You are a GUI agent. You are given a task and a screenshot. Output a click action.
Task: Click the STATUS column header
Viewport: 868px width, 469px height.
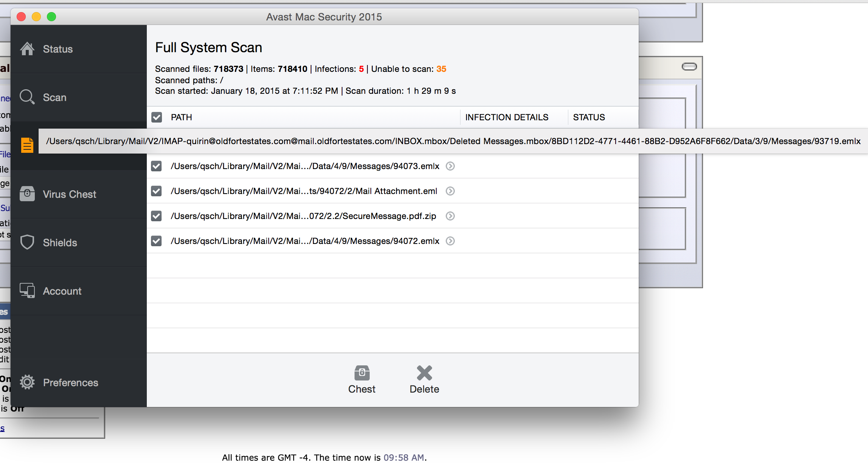(589, 117)
